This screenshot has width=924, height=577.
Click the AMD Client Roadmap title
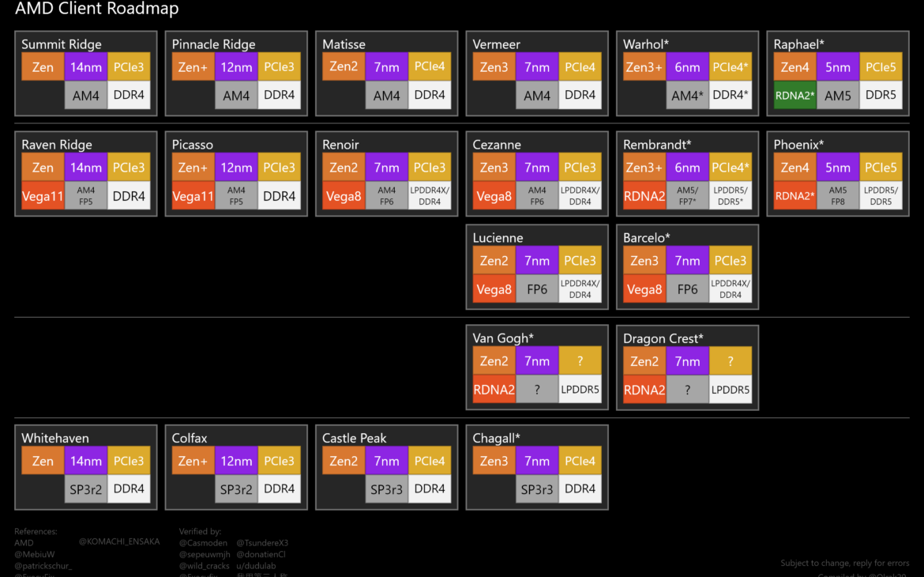(97, 9)
